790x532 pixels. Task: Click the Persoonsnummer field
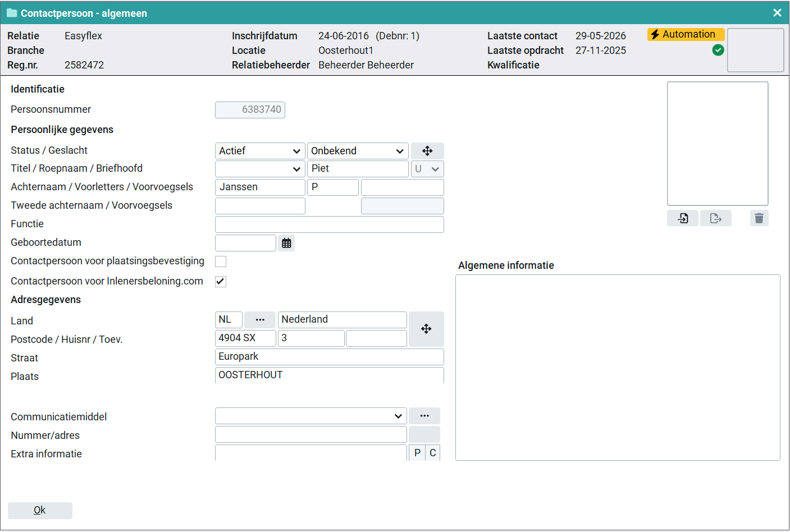point(250,110)
